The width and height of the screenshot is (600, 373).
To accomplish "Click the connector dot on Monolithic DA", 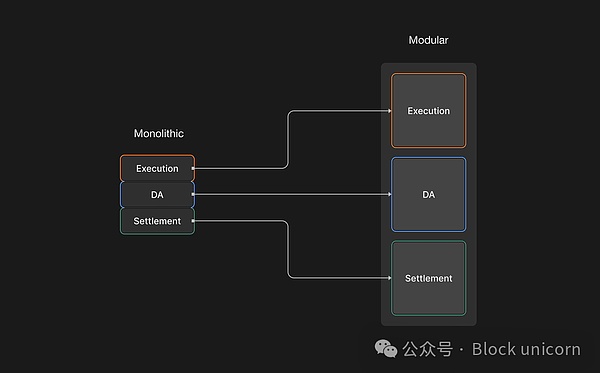I will coord(193,194).
